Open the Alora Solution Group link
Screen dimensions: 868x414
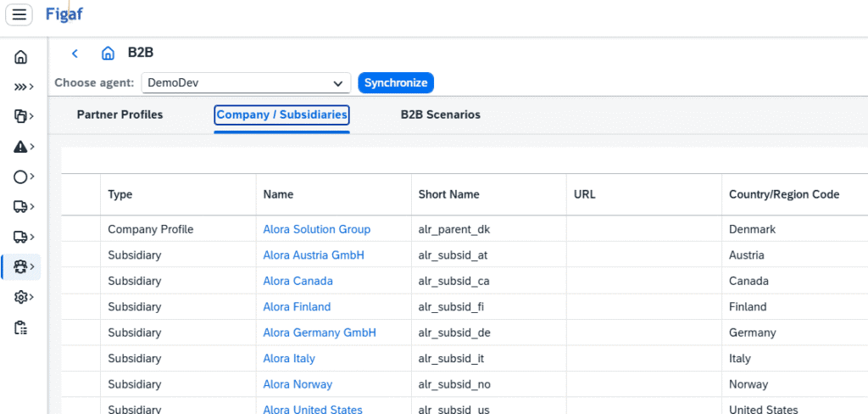317,229
